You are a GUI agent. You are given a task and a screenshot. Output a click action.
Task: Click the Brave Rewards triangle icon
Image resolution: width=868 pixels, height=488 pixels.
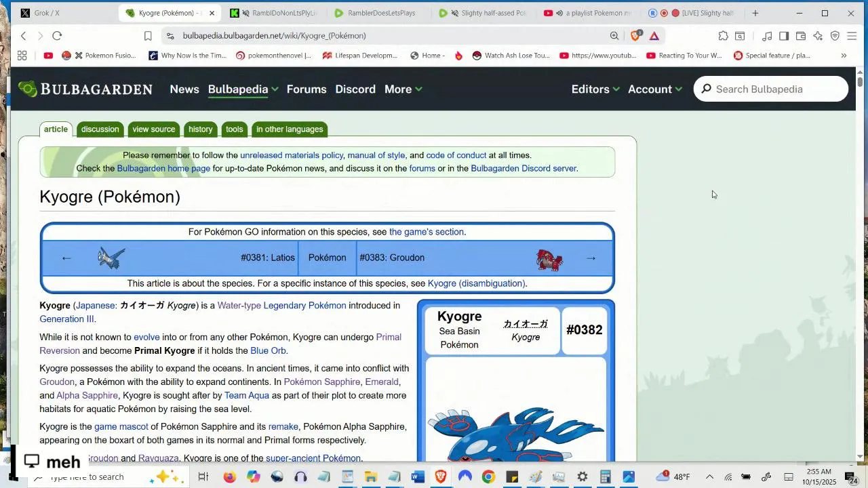tap(654, 36)
